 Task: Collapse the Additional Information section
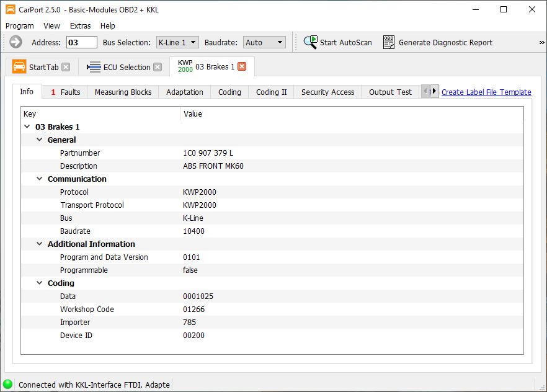40,244
